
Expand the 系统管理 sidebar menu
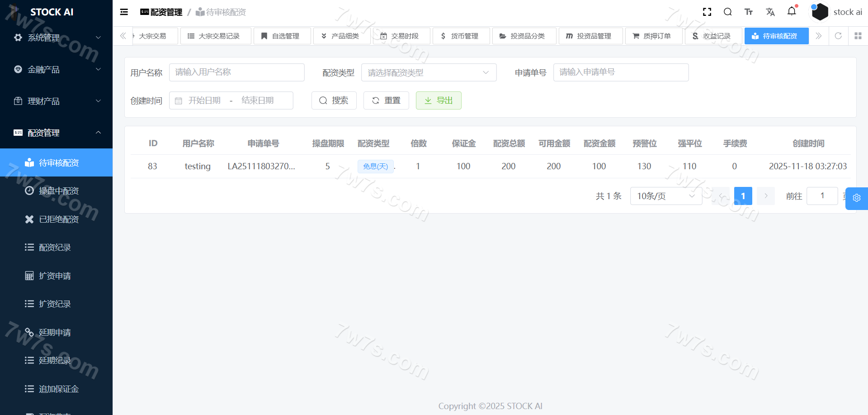56,38
